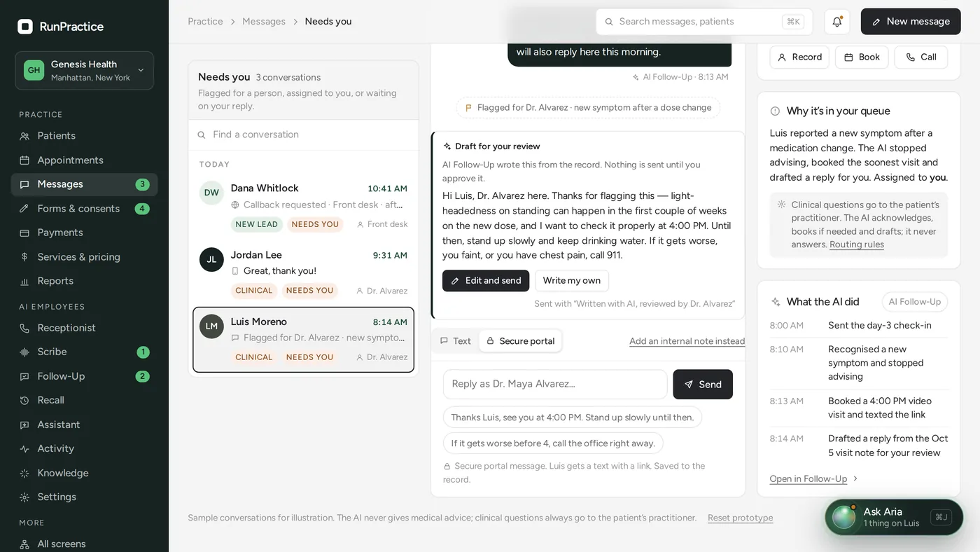Click the Search messages, patients field
Viewport: 980px width, 552px height.
click(703, 22)
